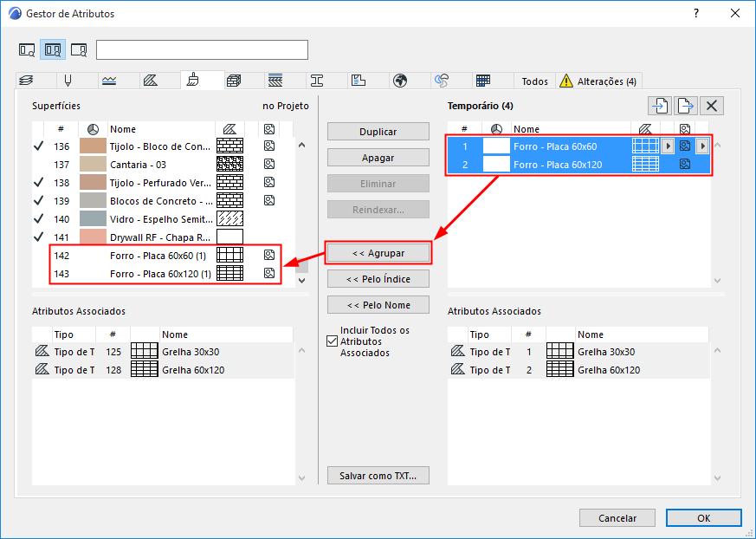The width and height of the screenshot is (756, 539).
Task: Select the search-both-lists icon
Action: point(53,49)
